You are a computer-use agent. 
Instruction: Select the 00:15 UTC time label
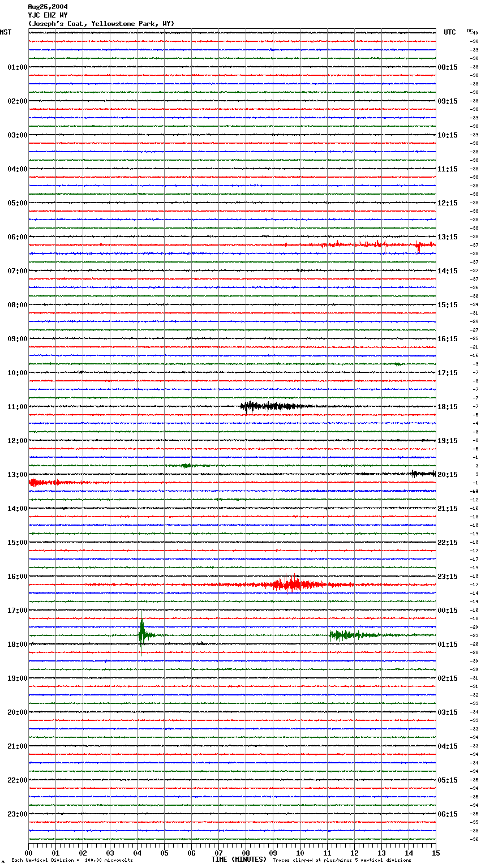click(448, 611)
